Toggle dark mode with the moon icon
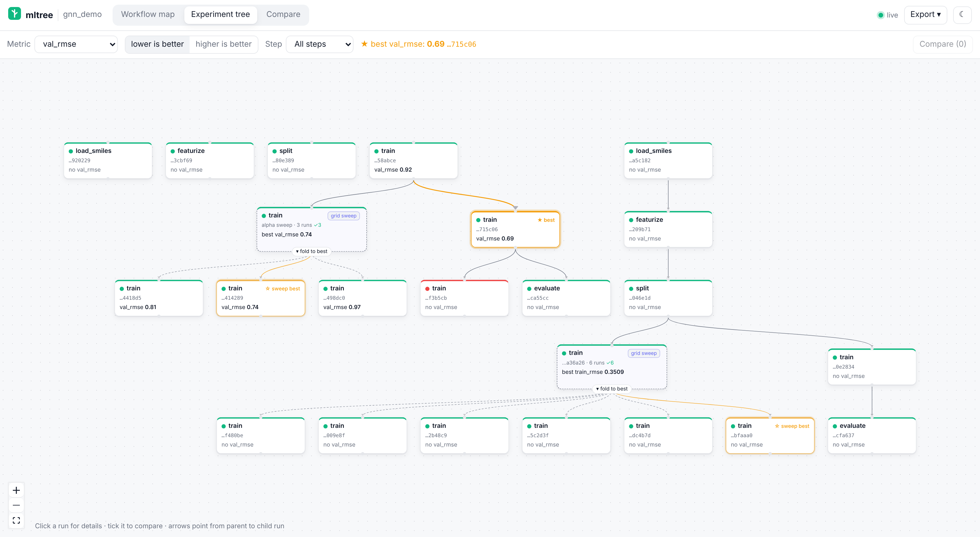 [x=962, y=15]
